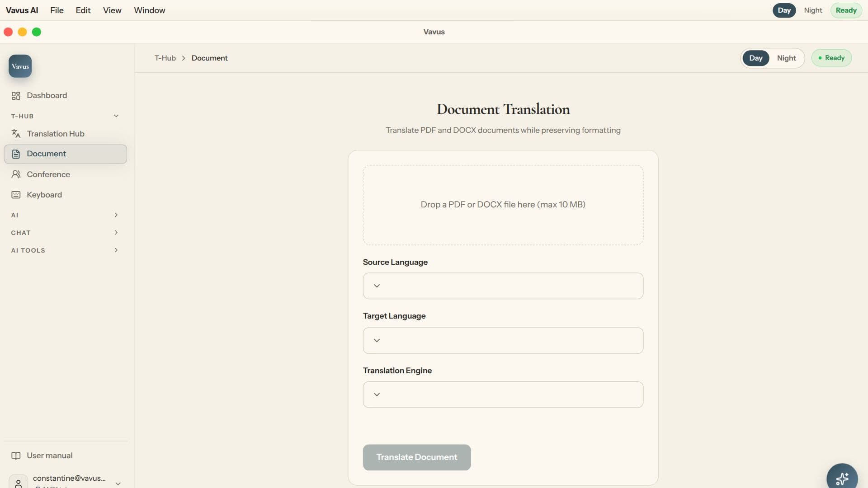This screenshot has height=488, width=868.
Task: Open Keyboard page in sidebar
Action: 65,195
